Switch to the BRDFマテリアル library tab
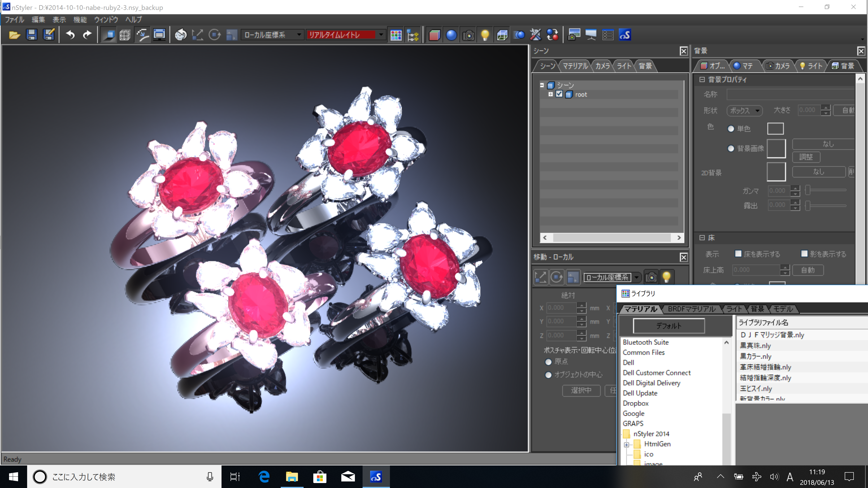The height and width of the screenshot is (488, 868). point(691,309)
